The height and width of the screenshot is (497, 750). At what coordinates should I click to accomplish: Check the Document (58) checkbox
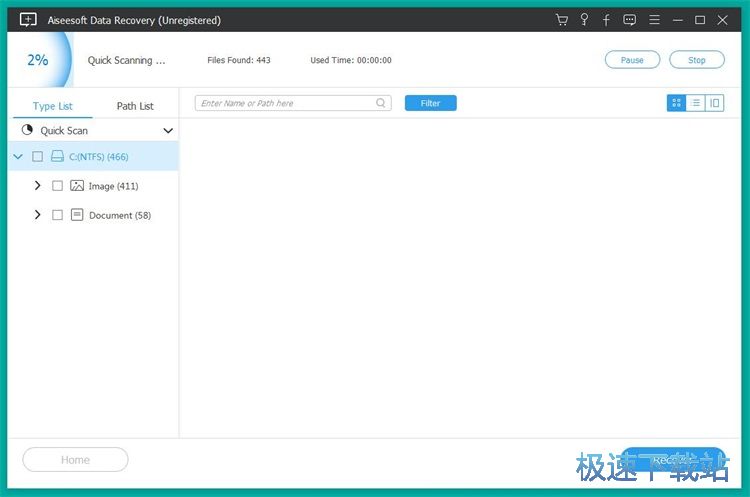coord(57,215)
